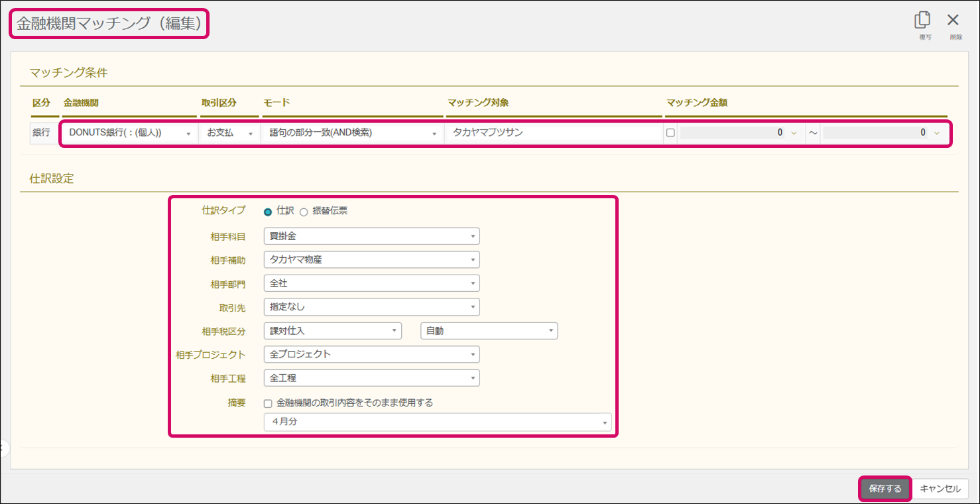Expand the モード 語句の部分一致 dropdown
Image resolution: width=980 pixels, height=504 pixels.
click(x=352, y=133)
